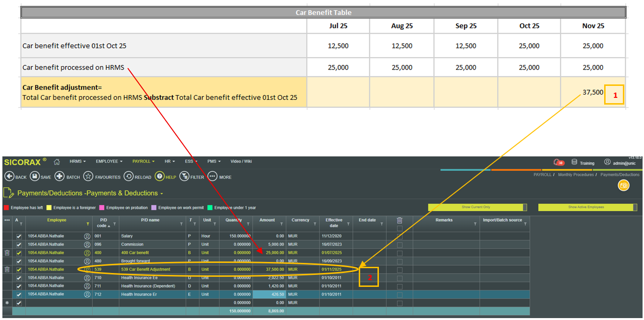644x320 pixels.
Task: Reload the Payments/Deductions grid
Action: [128, 177]
